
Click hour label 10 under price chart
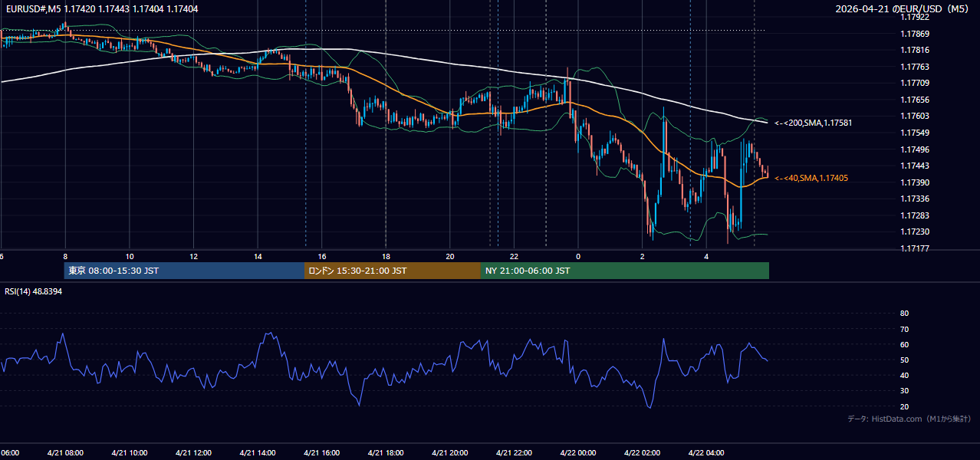click(x=130, y=256)
